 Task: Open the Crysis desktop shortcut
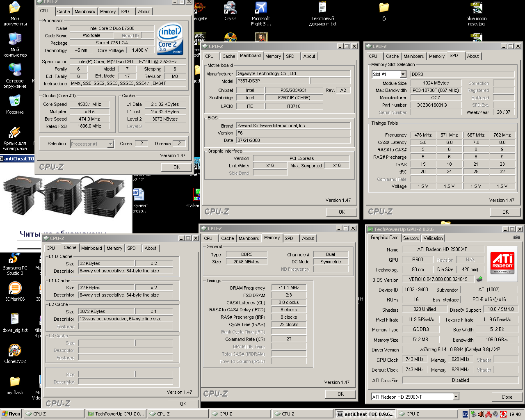point(230,11)
